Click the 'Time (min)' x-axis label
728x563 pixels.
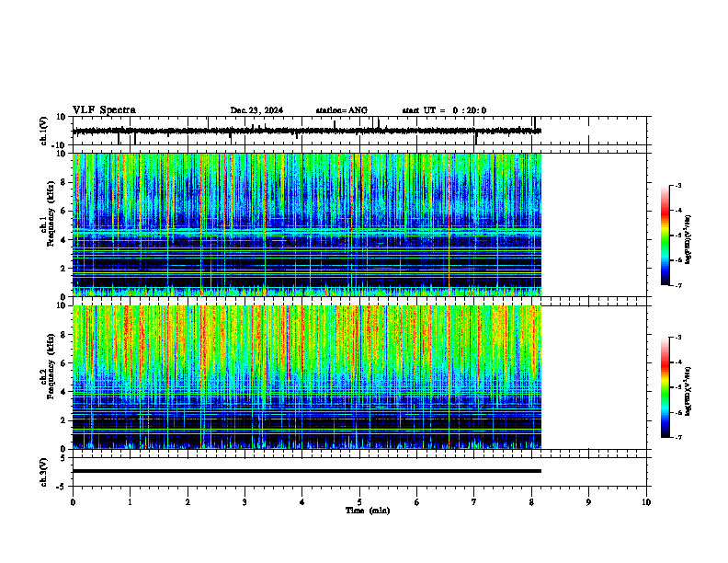tap(368, 511)
